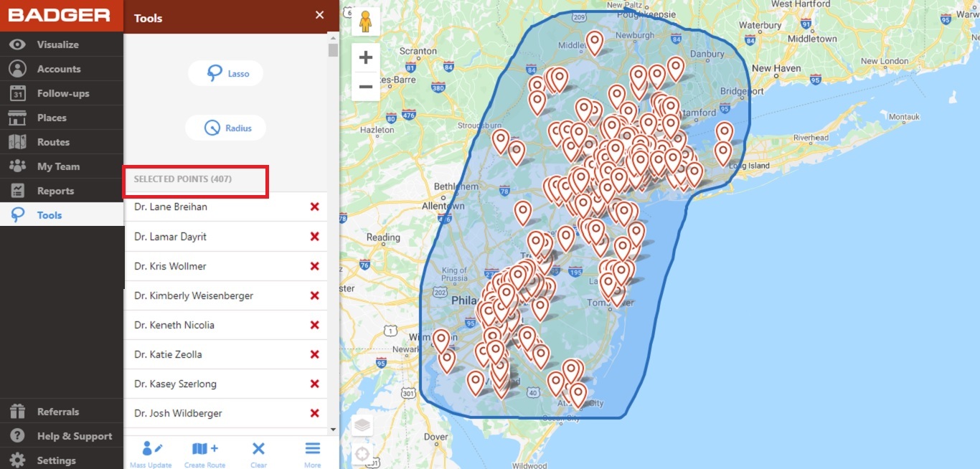Screen dimensions: 980x469
Task: Remove Dr. Katie Zeolla from selection
Action: [x=314, y=354]
